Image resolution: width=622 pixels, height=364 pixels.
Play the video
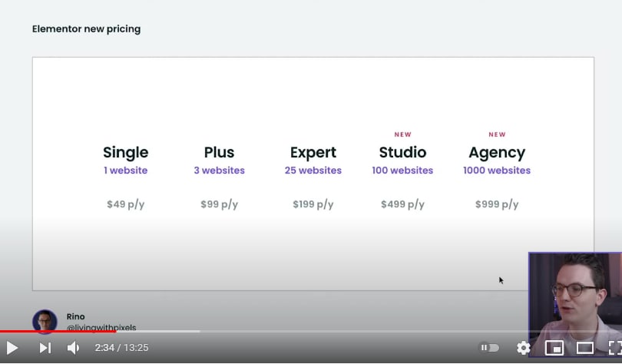coord(12,348)
